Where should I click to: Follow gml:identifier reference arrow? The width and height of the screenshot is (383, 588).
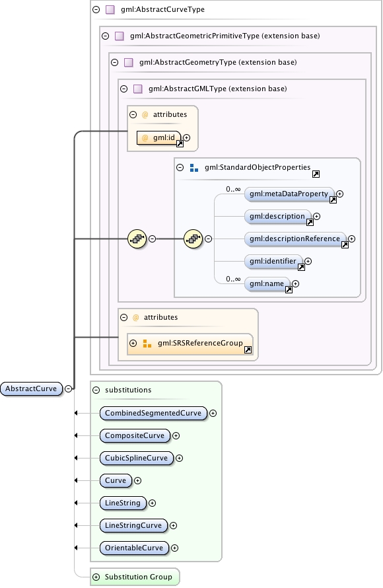tap(301, 267)
